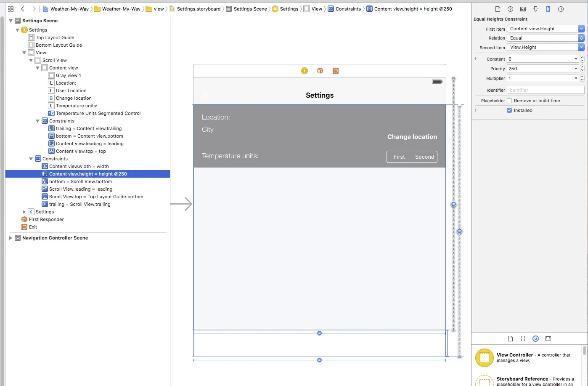Screen dimensions: 588x386
Task: Click the Multiplier value stepper
Action: [582, 78]
